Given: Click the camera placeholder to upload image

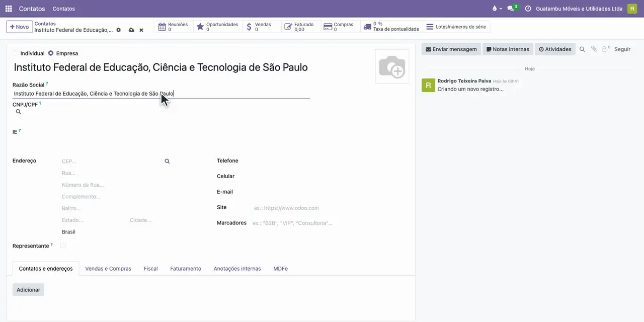Looking at the screenshot, I should [392, 66].
